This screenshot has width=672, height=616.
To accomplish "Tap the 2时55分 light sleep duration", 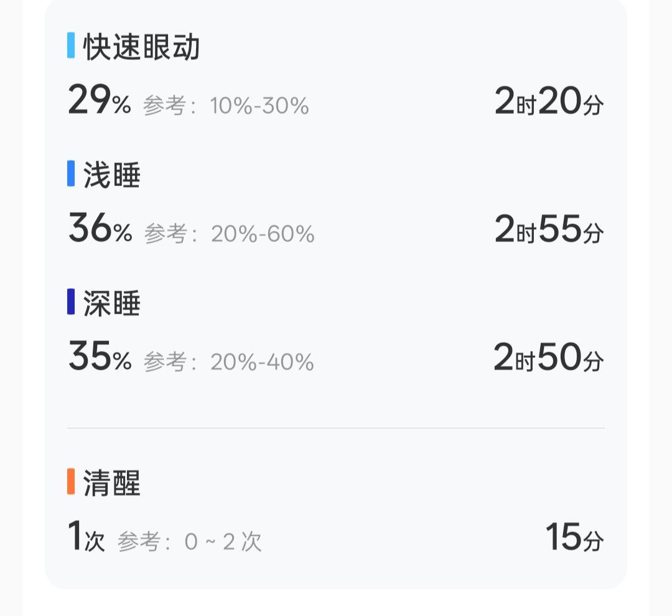I will click(x=549, y=229).
